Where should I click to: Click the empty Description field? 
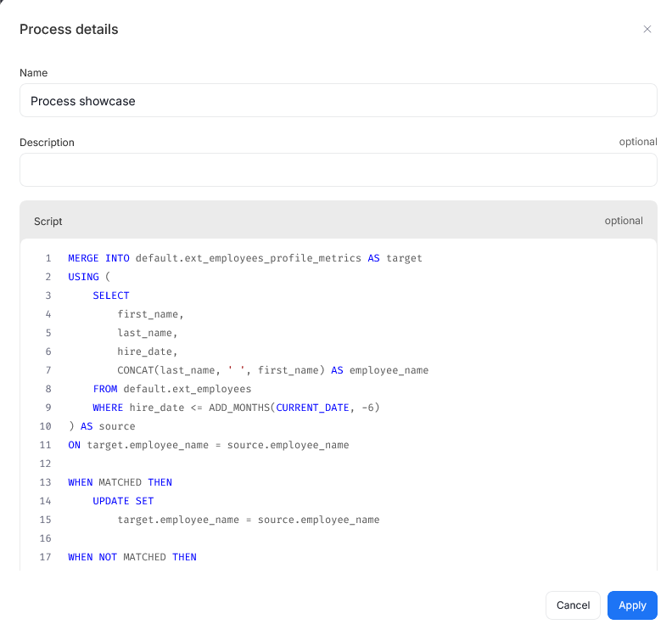339,170
